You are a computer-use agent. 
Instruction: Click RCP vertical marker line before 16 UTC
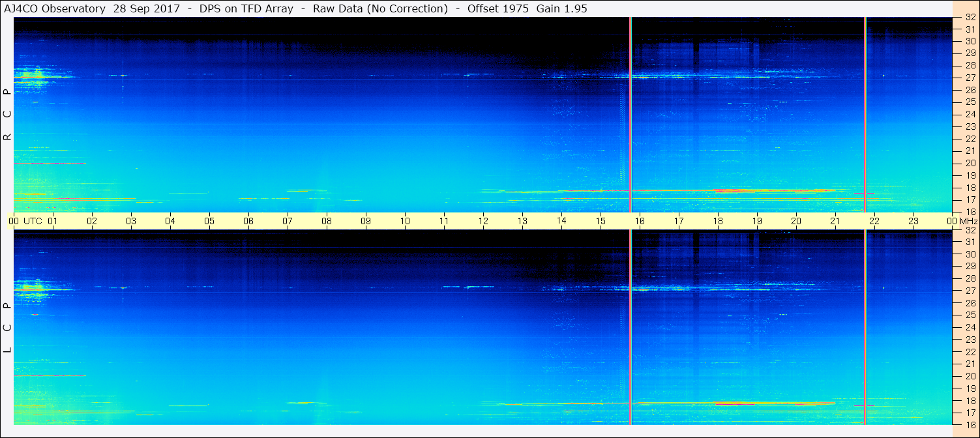(631, 115)
